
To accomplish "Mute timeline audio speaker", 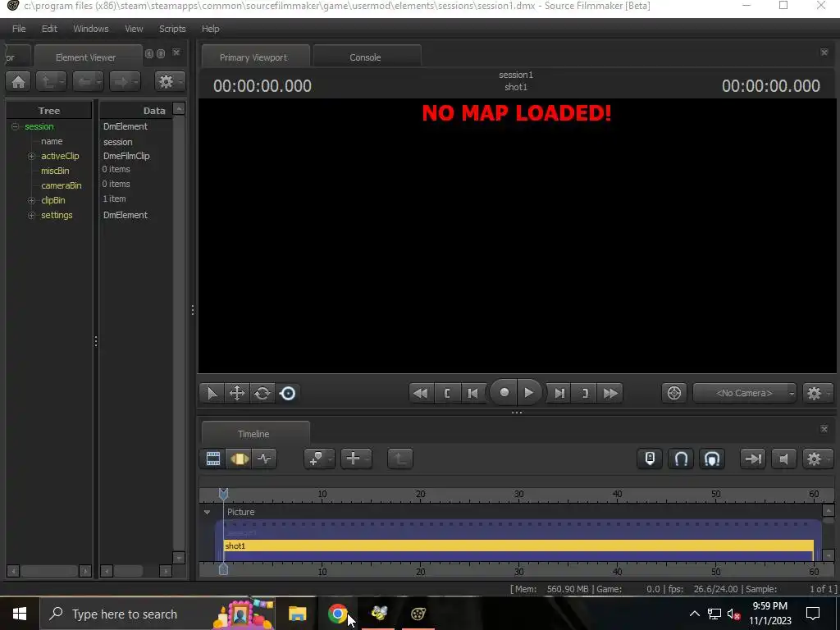I will 783,459.
